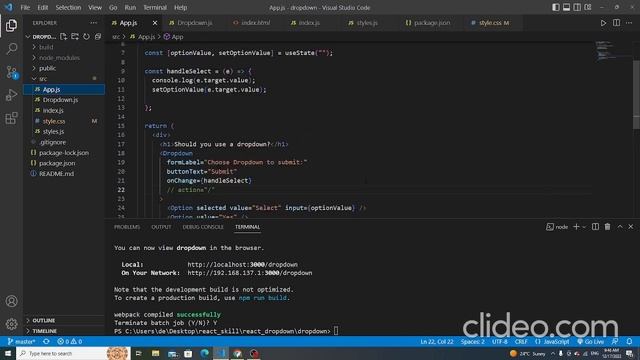Open Customize Layout icon in title bar
640x360 pixels.
[x=588, y=7]
